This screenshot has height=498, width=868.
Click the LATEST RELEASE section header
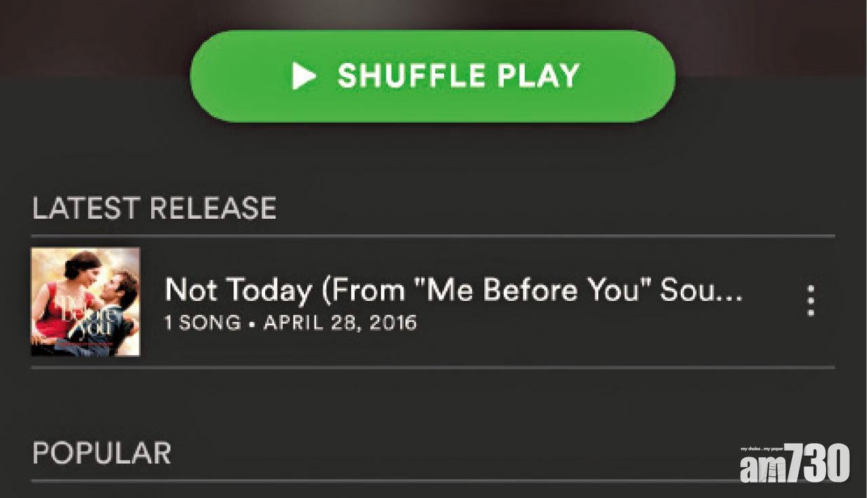(x=154, y=208)
